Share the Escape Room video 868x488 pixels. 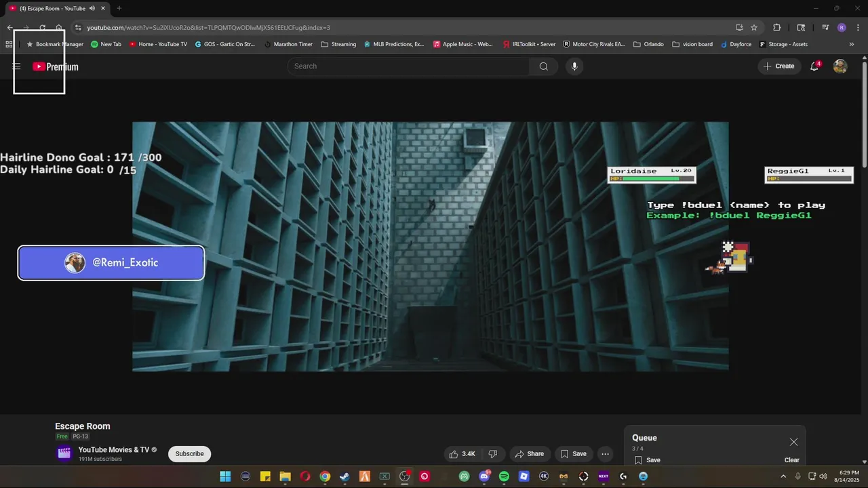pos(529,454)
